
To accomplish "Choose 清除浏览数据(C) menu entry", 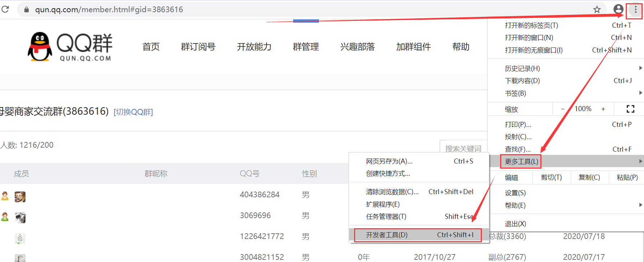I will [x=392, y=192].
